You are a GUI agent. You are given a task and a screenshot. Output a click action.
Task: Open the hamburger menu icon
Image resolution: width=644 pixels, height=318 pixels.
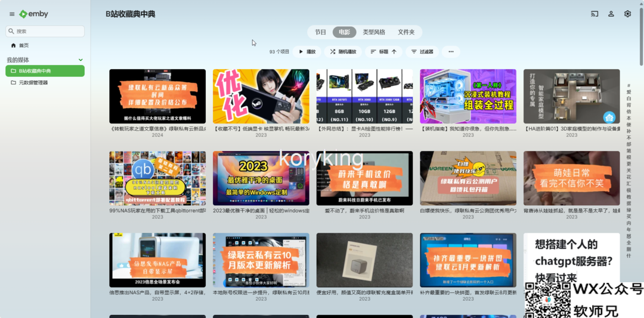12,14
